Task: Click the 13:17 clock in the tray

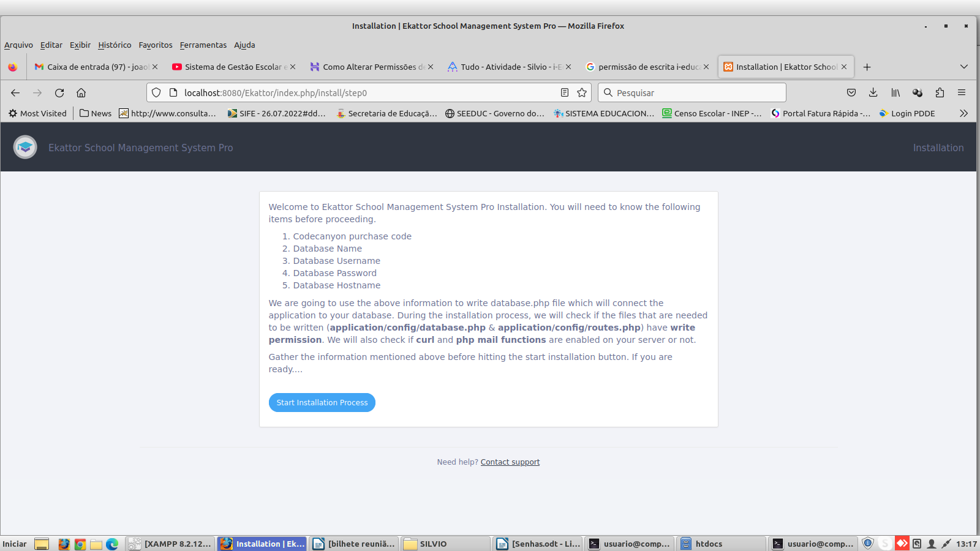Action: (967, 544)
